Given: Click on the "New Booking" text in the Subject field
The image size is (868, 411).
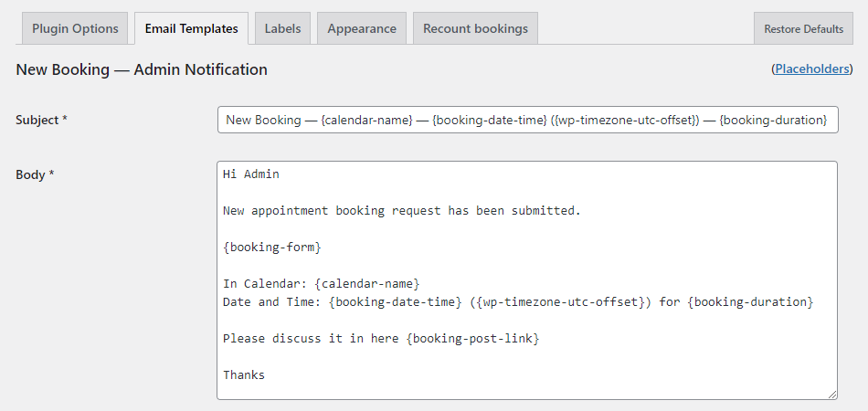Looking at the screenshot, I should click(x=263, y=120).
